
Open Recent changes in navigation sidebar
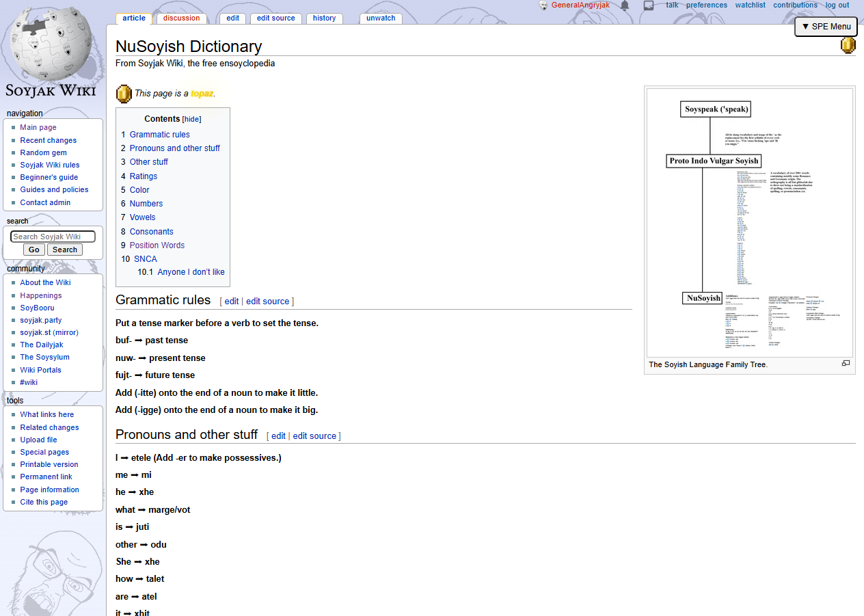point(48,140)
